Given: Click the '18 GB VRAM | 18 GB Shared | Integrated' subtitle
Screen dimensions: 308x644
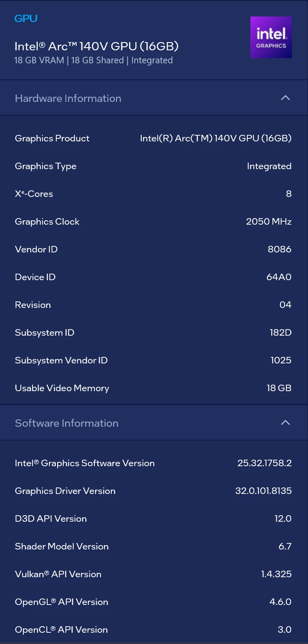Looking at the screenshot, I should [94, 60].
